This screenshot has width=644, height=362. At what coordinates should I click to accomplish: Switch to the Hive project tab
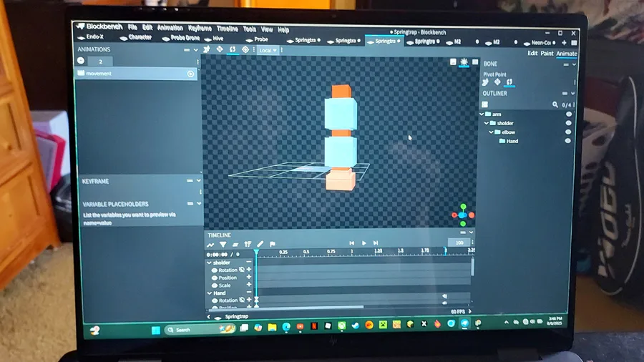click(214, 39)
